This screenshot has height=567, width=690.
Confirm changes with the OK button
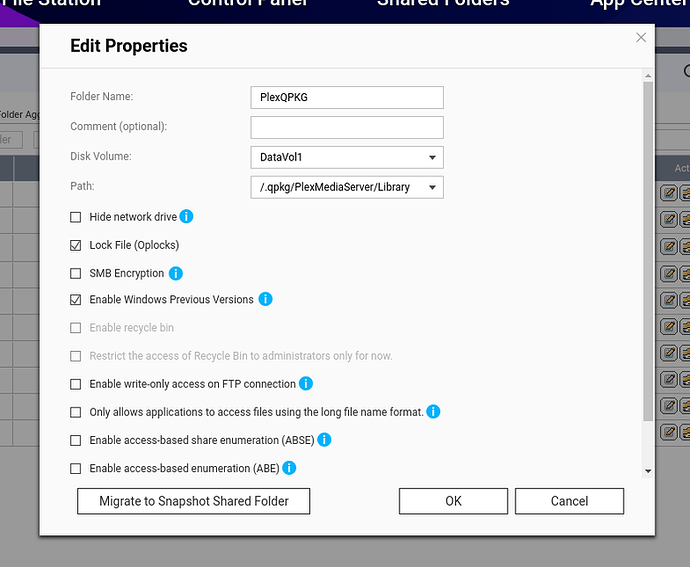(x=453, y=501)
